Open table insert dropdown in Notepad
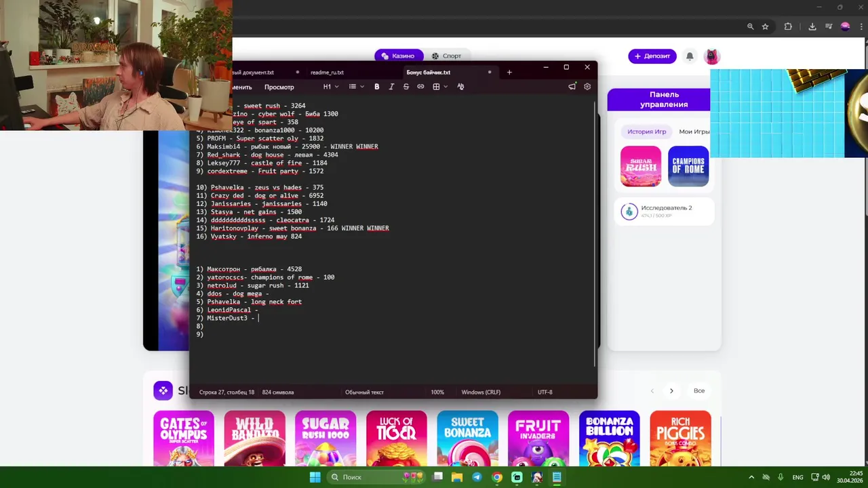 (x=440, y=87)
